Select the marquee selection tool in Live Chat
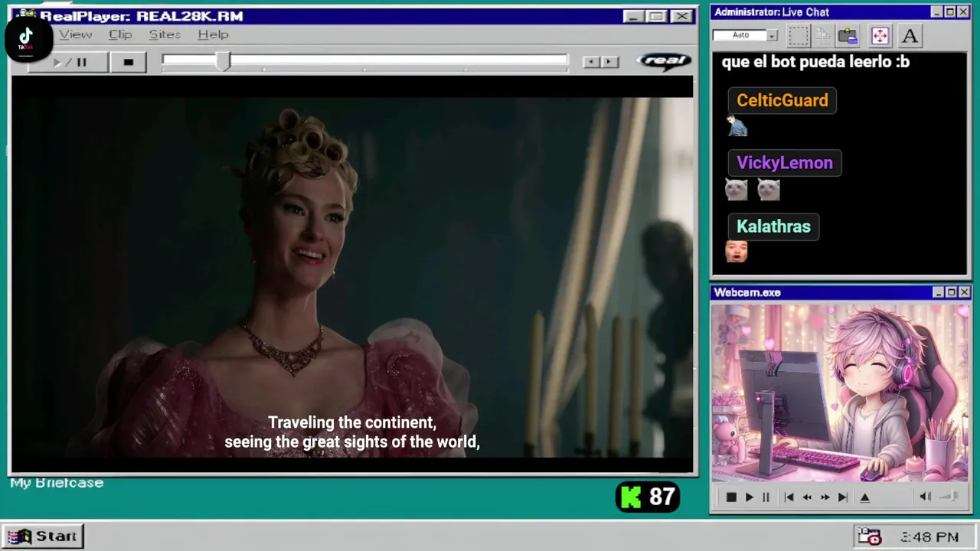This screenshot has width=980, height=551. click(x=799, y=35)
